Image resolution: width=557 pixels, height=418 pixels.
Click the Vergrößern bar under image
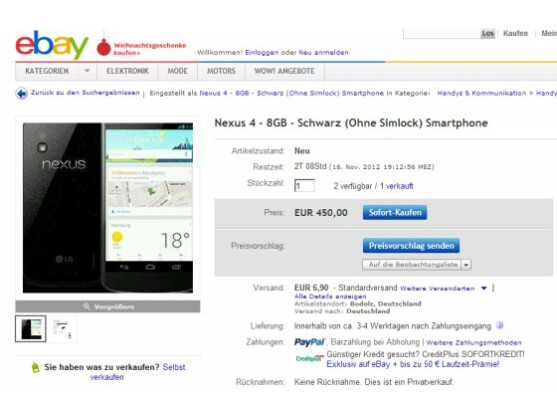[x=108, y=306]
